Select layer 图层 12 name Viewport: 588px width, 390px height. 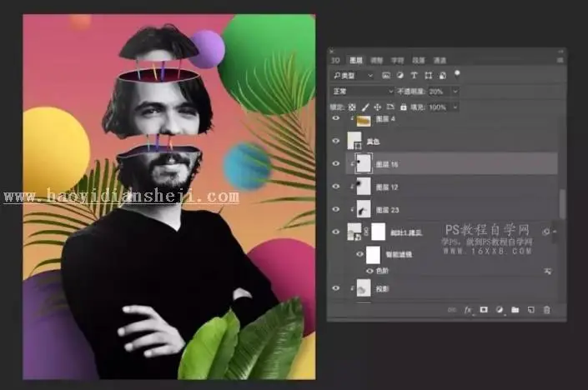(x=387, y=187)
